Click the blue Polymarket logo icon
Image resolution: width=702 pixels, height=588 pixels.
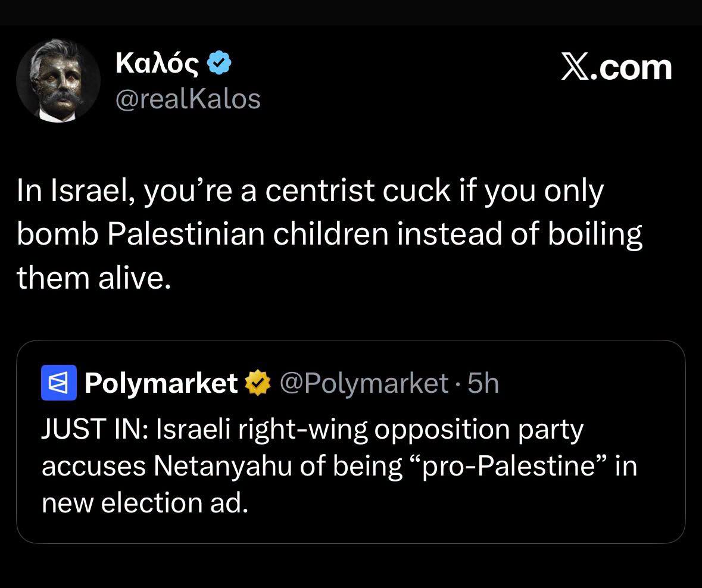click(x=59, y=383)
